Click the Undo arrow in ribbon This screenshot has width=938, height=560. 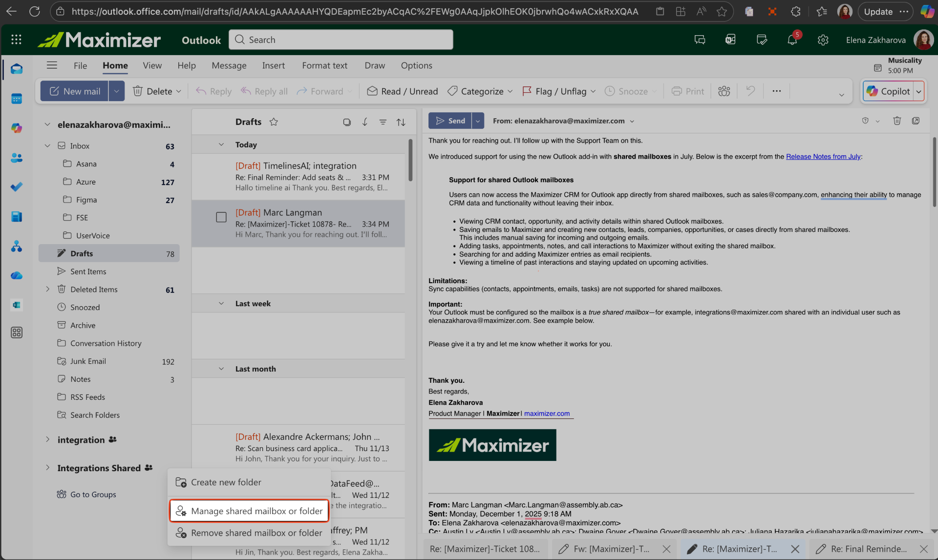750,91
